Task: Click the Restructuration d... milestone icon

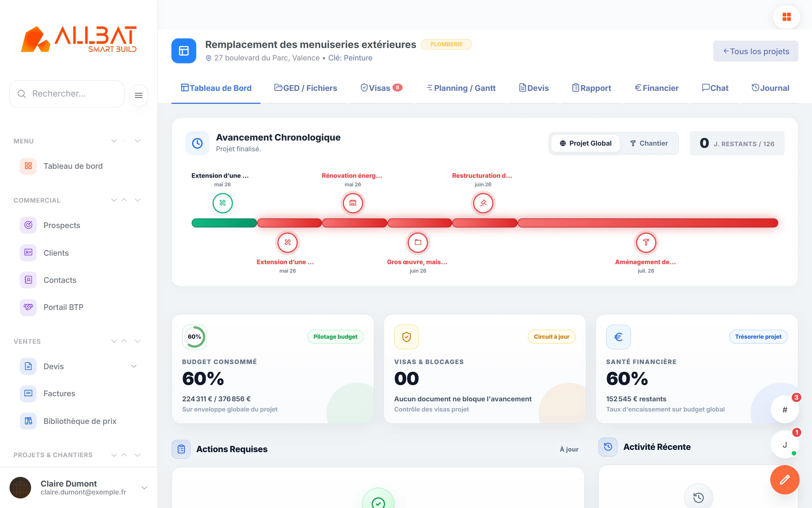Action: pyautogui.click(x=483, y=203)
